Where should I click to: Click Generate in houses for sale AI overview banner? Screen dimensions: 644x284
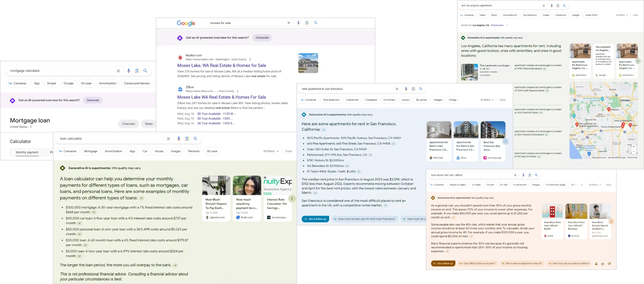coord(262,38)
